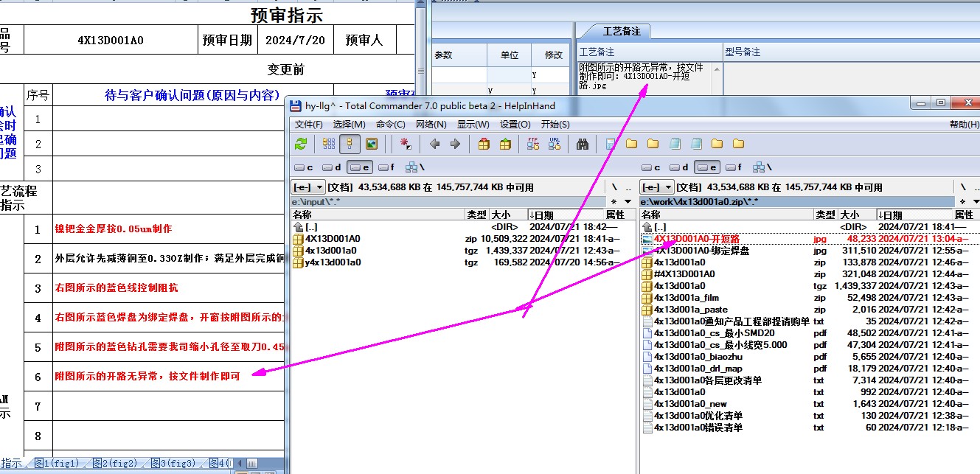Open left panel directory history arrow
Image resolution: width=980 pixels, height=474 pixels.
[628, 201]
